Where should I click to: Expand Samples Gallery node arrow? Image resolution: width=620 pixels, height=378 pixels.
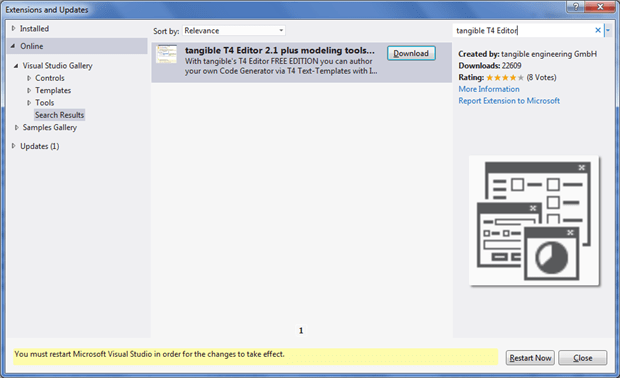17,127
